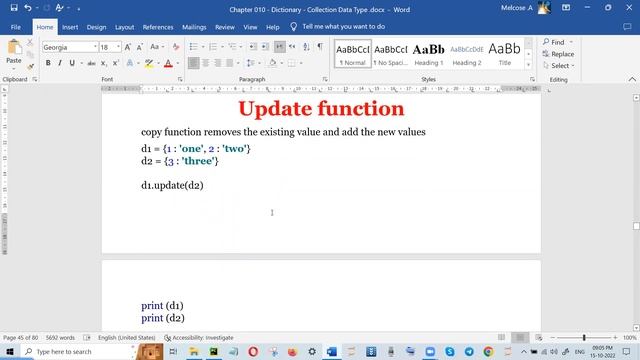Toggle Bold formatting
The height and width of the screenshot is (360, 640).
[48, 63]
